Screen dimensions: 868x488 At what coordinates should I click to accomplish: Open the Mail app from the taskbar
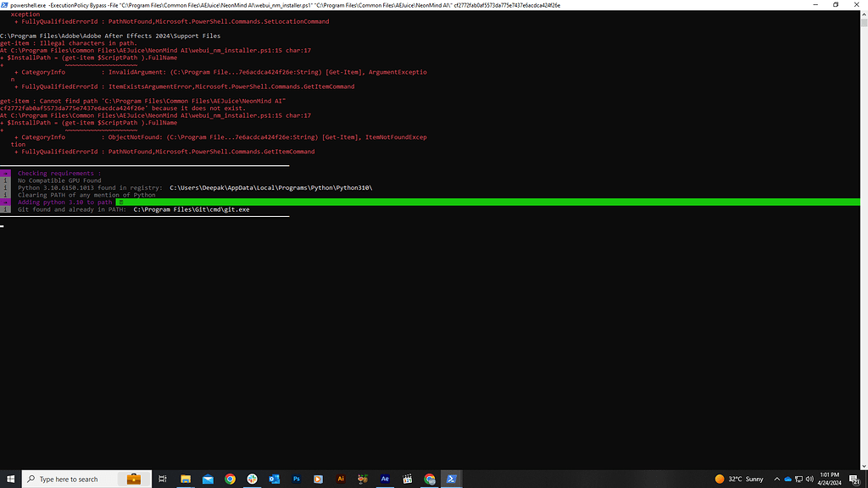[208, 479]
